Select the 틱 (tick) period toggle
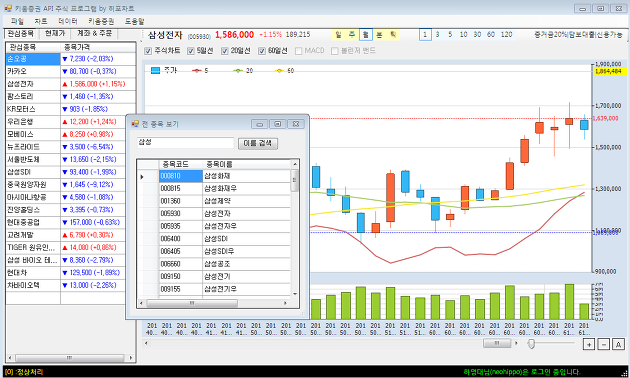630x378 pixels. click(393, 35)
